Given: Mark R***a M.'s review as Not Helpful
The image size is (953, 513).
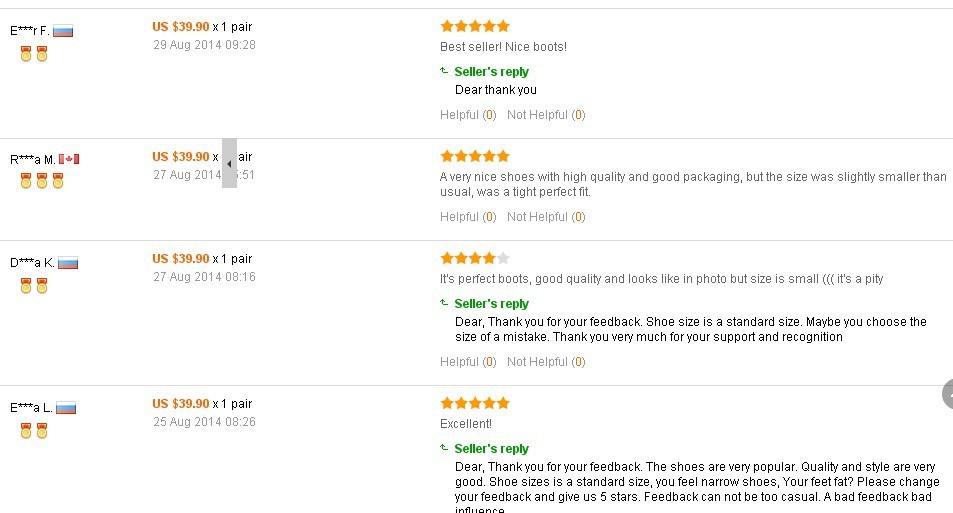Looking at the screenshot, I should 546,217.
